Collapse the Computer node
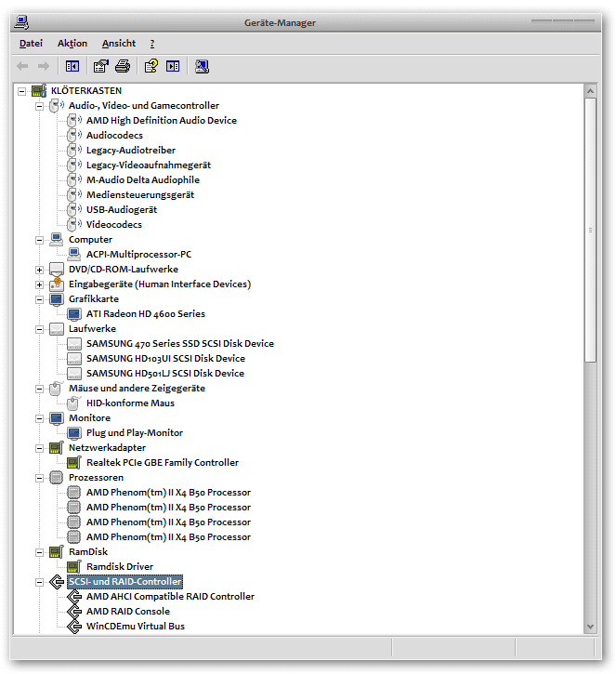The image size is (616, 674). 40,240
